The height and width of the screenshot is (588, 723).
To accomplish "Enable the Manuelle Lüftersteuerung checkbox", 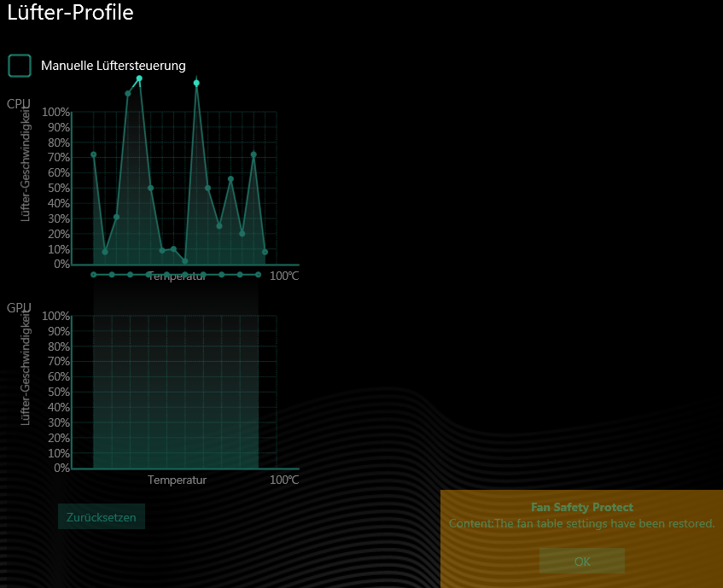I will pyautogui.click(x=20, y=66).
